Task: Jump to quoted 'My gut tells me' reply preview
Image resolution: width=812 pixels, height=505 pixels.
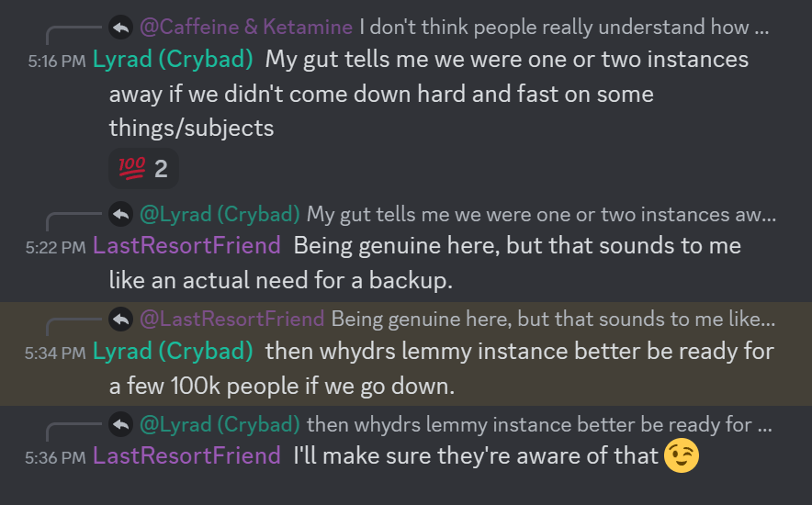Action: click(541, 214)
